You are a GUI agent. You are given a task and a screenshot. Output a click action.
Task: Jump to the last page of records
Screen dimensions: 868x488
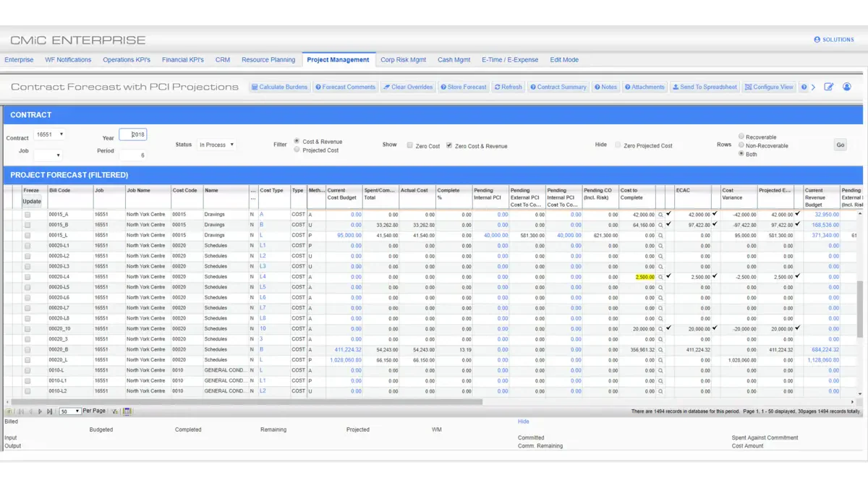49,411
